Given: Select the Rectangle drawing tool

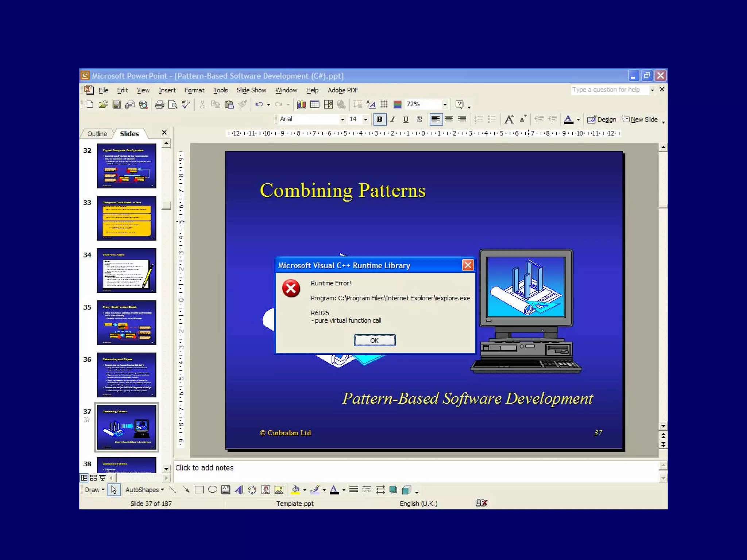Looking at the screenshot, I should click(x=199, y=490).
